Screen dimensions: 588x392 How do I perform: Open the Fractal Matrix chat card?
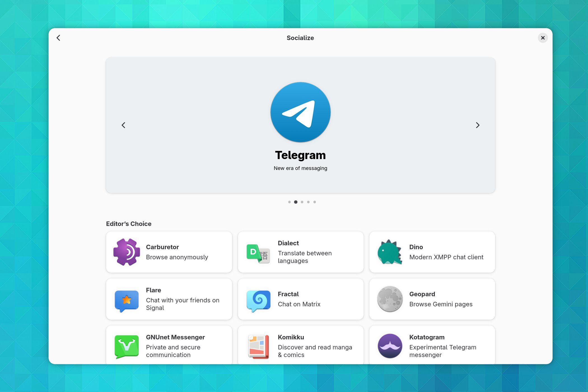pyautogui.click(x=301, y=299)
